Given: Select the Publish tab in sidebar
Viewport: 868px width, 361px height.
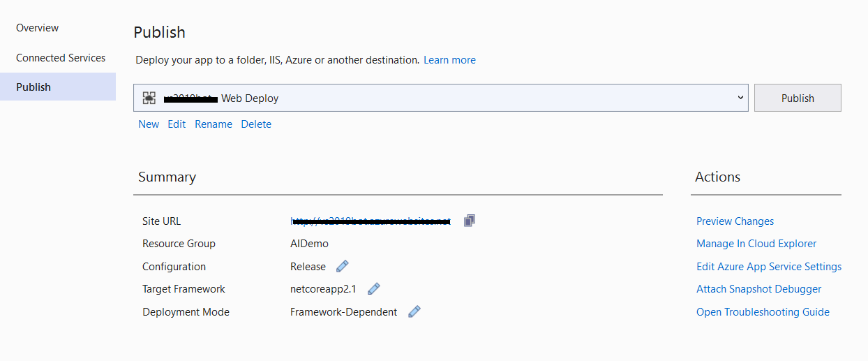Looking at the screenshot, I should click(x=33, y=87).
